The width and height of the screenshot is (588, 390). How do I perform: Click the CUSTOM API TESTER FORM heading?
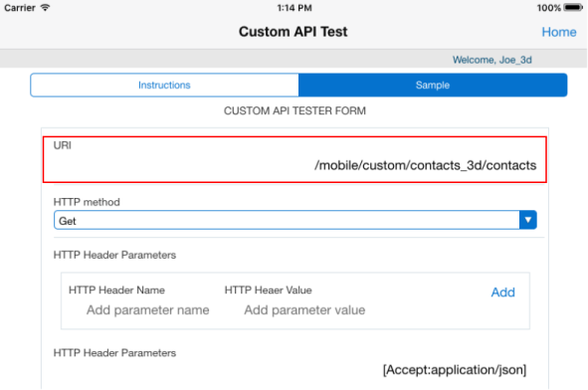(294, 111)
